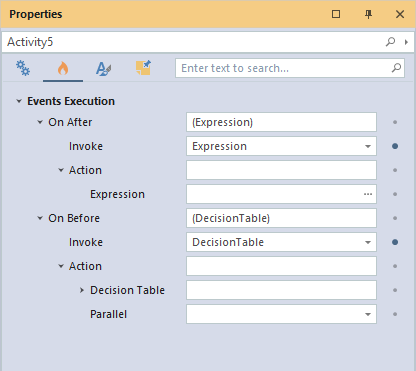Open the gears settings tab
The width and height of the screenshot is (416, 371).
click(x=23, y=68)
